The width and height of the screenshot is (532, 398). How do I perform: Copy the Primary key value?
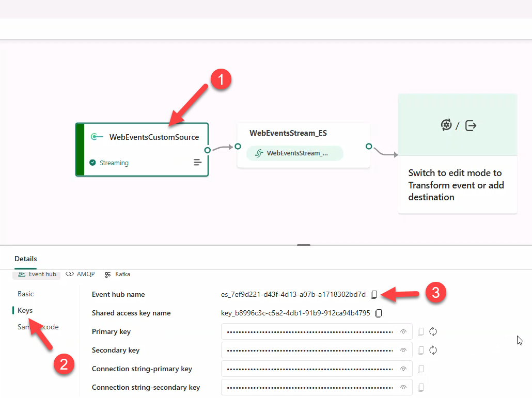point(421,332)
